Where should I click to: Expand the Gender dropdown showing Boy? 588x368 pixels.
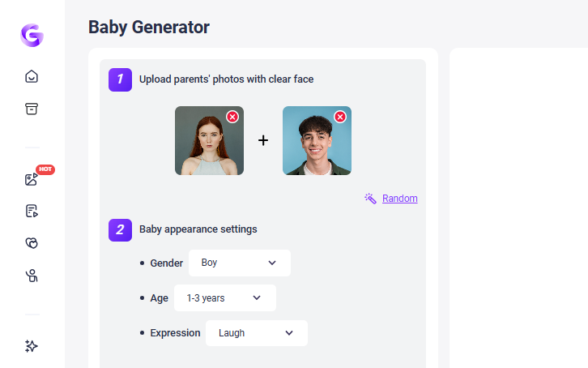click(239, 263)
